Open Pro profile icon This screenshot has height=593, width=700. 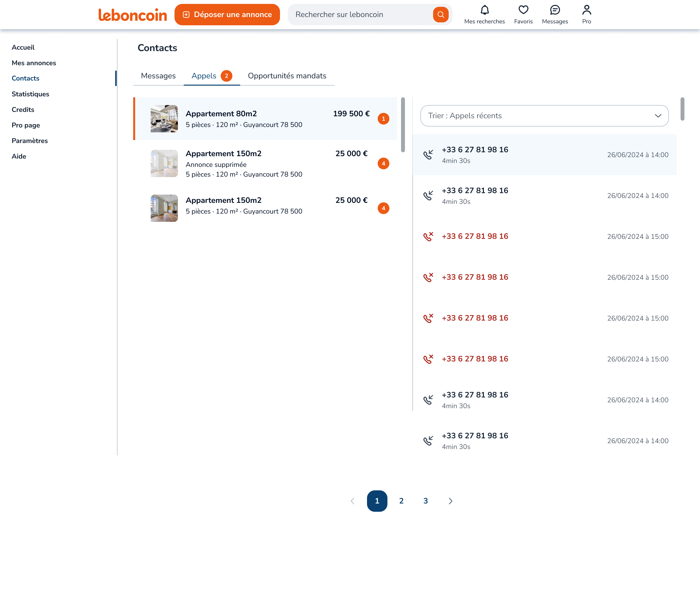pyautogui.click(x=586, y=10)
